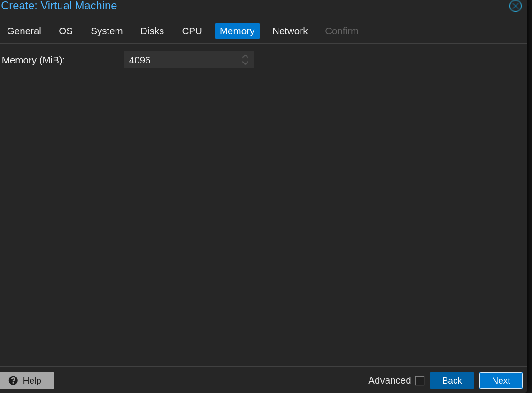The height and width of the screenshot is (393, 532).
Task: Select the active Memory tab
Action: [237, 31]
